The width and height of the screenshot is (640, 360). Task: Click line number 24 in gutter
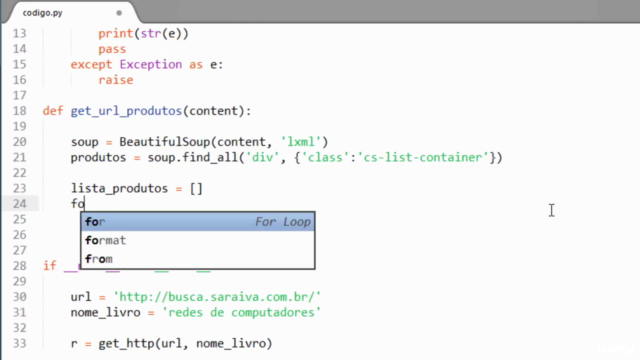(19, 204)
